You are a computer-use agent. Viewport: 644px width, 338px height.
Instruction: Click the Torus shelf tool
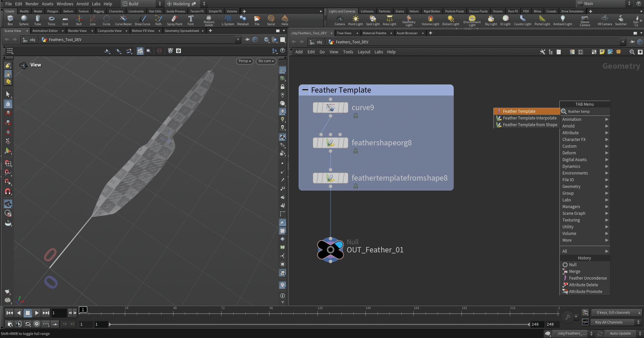pos(51,20)
